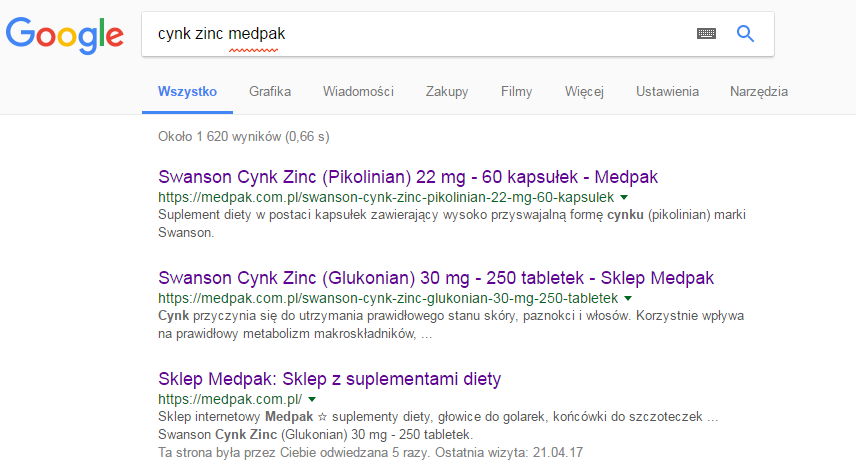The width and height of the screenshot is (856, 473).
Task: Open the Zakupy tab
Action: pyautogui.click(x=446, y=92)
